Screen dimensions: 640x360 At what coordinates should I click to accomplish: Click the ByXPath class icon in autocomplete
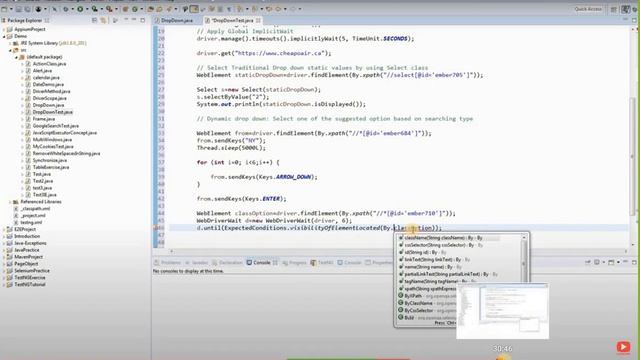pyautogui.click(x=401, y=296)
